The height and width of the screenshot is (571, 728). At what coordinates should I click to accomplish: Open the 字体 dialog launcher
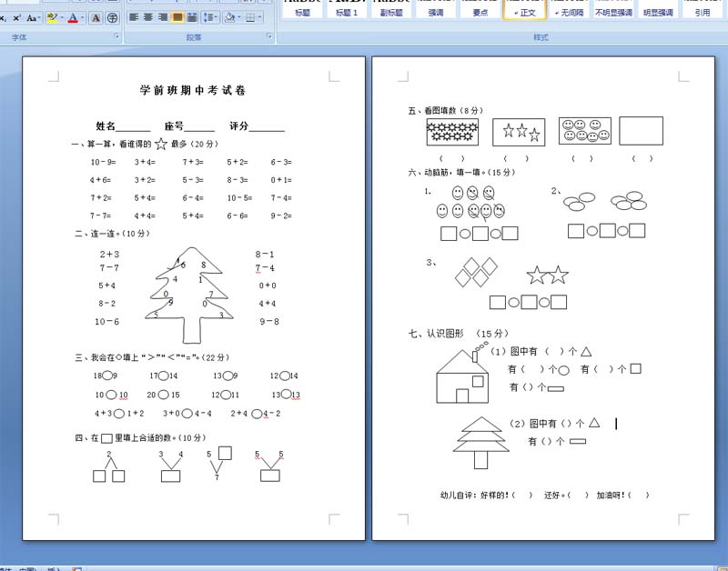pos(116,35)
